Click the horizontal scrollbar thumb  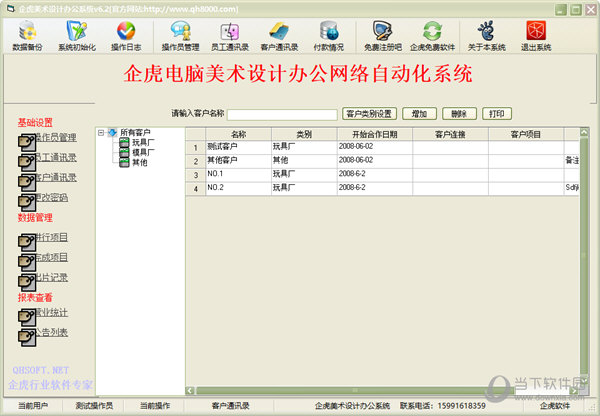355,391
